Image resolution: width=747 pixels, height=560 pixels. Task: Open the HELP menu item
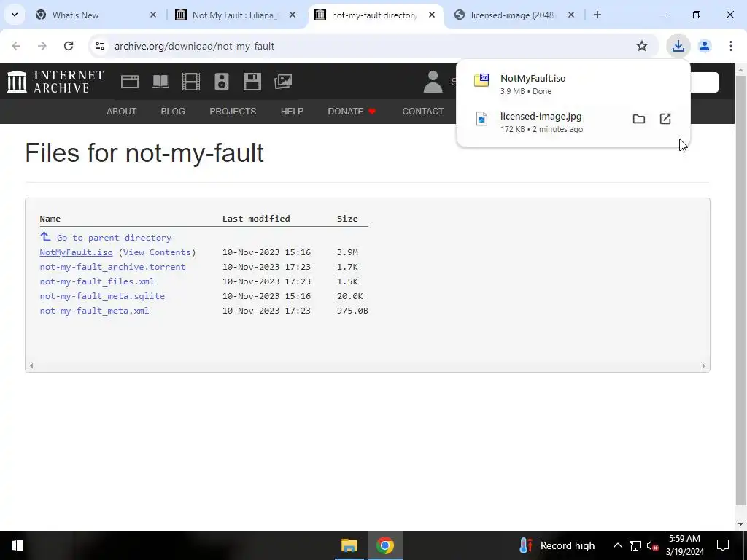[x=292, y=112]
